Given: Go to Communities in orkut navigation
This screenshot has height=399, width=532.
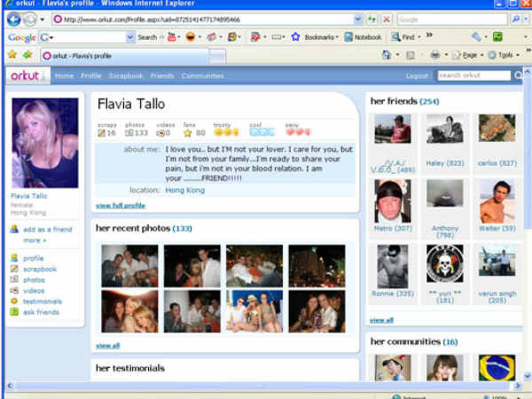Looking at the screenshot, I should pyautogui.click(x=202, y=76).
